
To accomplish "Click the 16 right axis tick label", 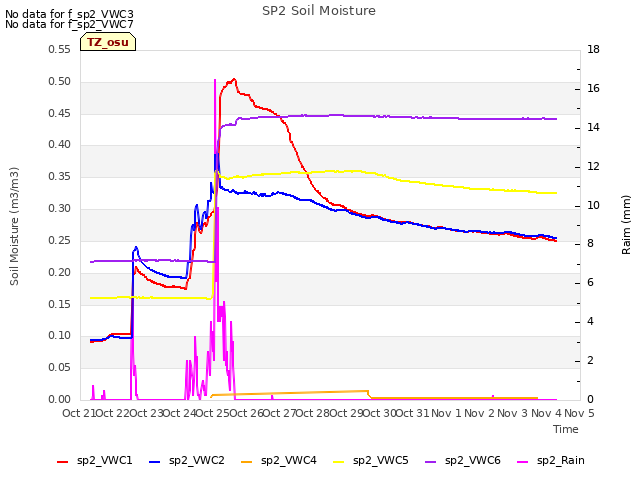I will [593, 88].
